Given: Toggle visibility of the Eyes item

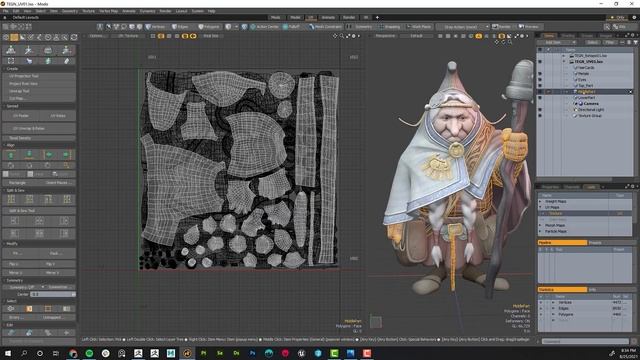Looking at the screenshot, I should pos(540,80).
